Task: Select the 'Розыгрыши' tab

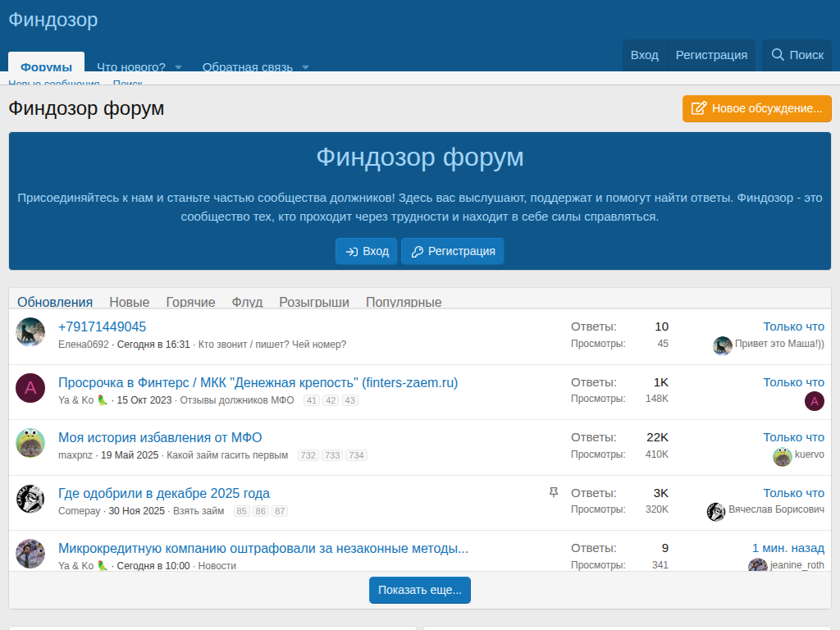Action: [x=313, y=302]
